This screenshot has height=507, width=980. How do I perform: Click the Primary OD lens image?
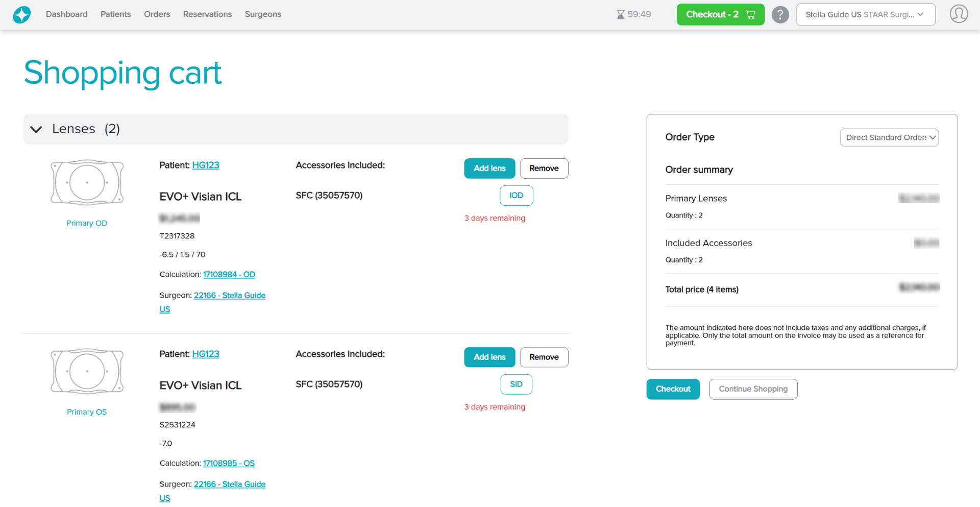[x=87, y=182]
